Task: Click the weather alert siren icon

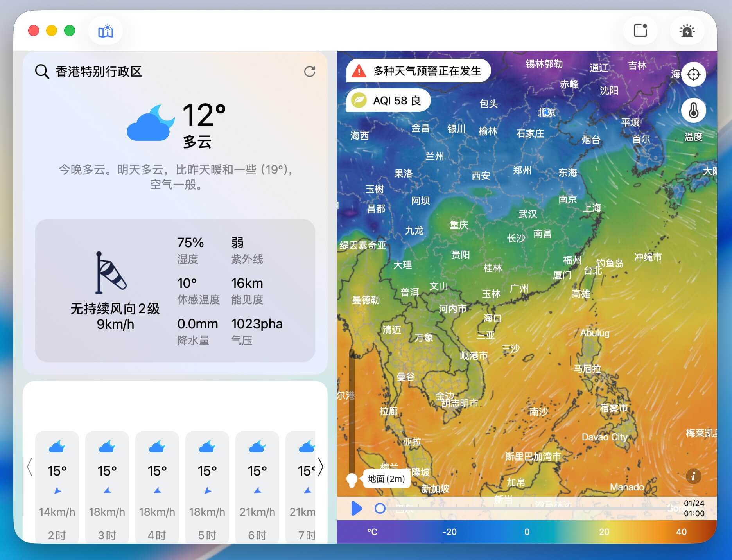Action: click(687, 31)
